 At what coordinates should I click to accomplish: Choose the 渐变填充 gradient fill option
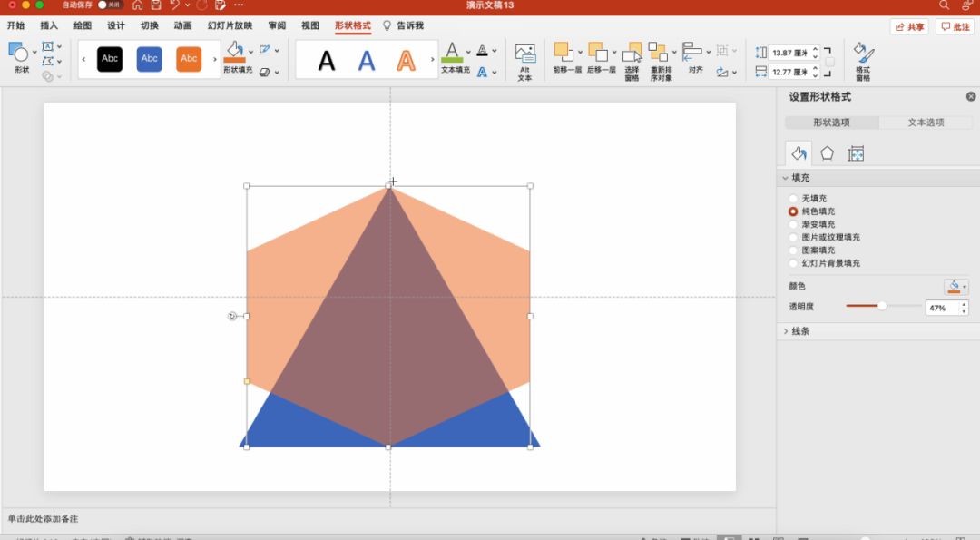point(794,224)
